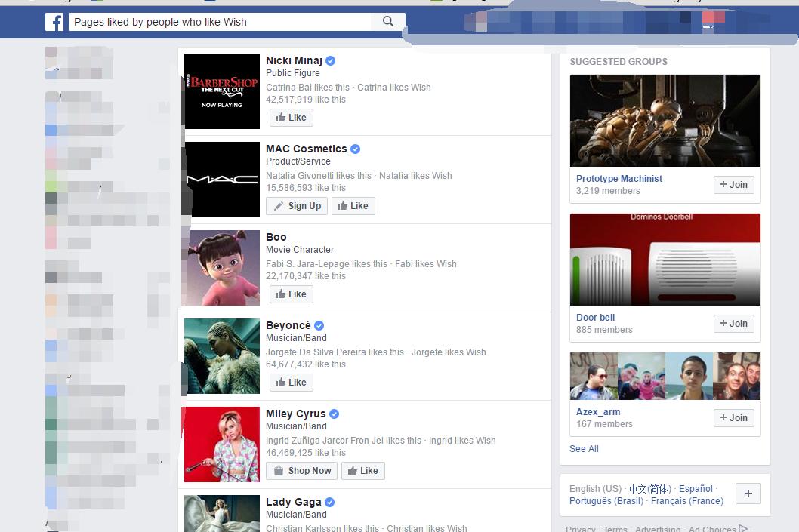Open the Nicki Minaj page title link

[295, 60]
